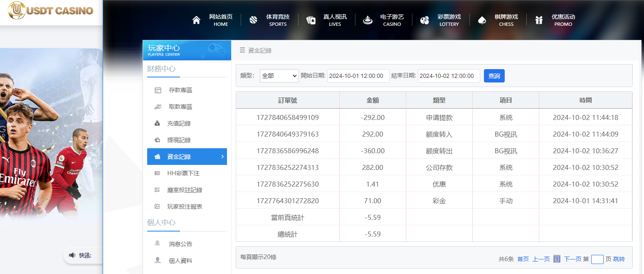Click the Casino section dice icon
The width and height of the screenshot is (644, 274).
click(x=368, y=20)
